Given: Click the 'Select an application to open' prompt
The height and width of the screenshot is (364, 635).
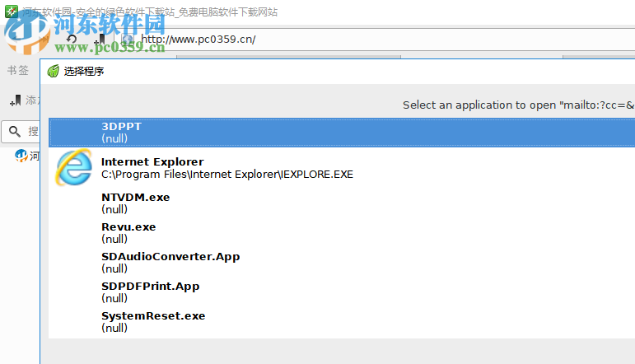Looking at the screenshot, I should click(518, 105).
